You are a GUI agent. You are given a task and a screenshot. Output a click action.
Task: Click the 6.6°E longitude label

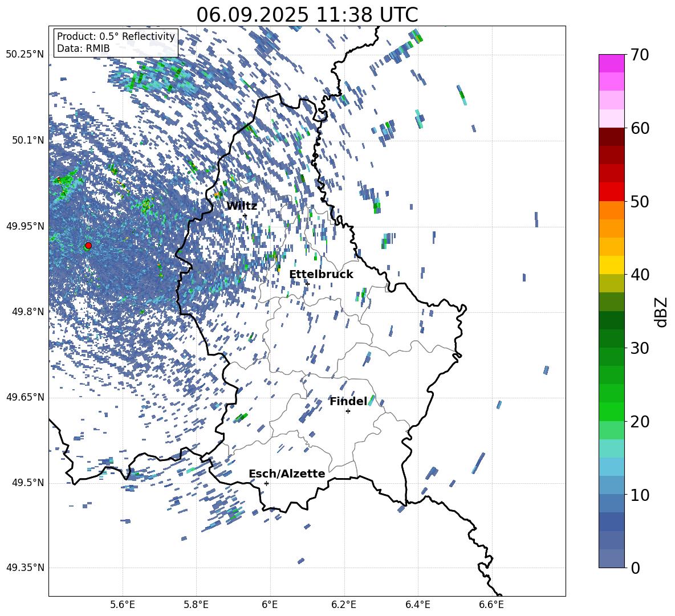[x=491, y=605]
